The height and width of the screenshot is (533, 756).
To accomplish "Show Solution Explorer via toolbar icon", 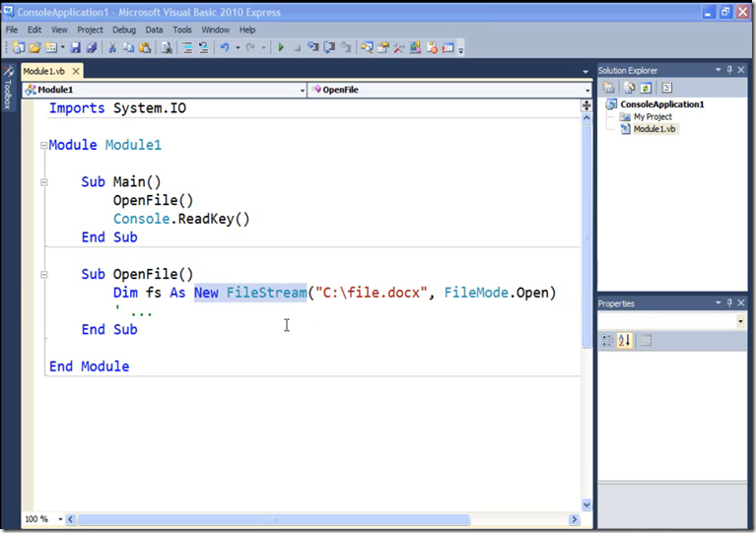I will tap(367, 47).
